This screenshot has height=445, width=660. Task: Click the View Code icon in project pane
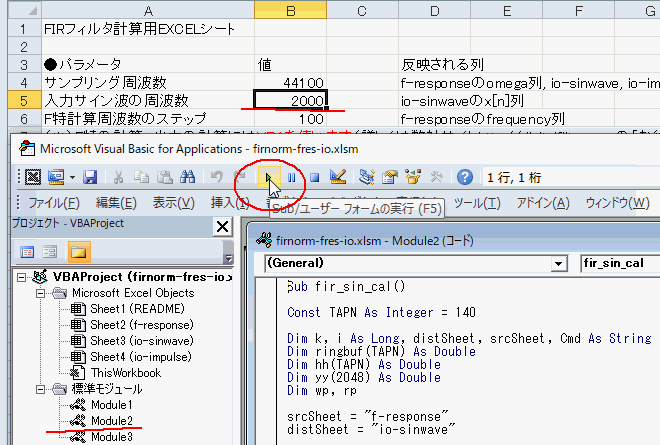(x=27, y=252)
